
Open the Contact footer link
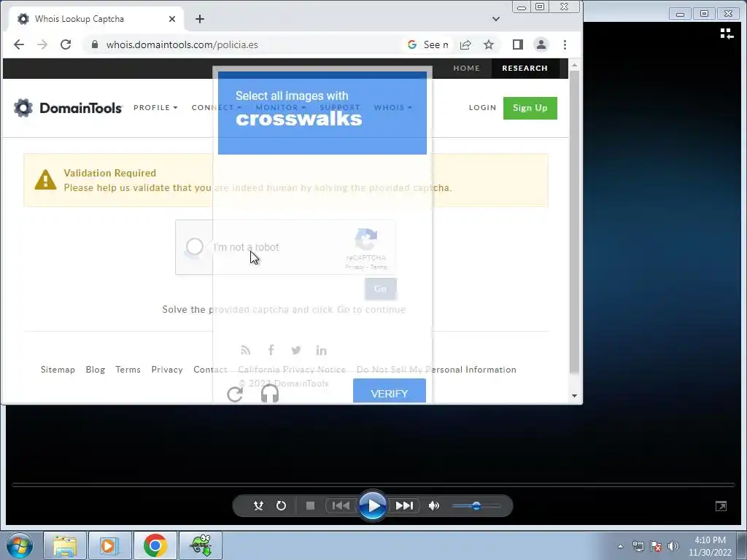[210, 370]
